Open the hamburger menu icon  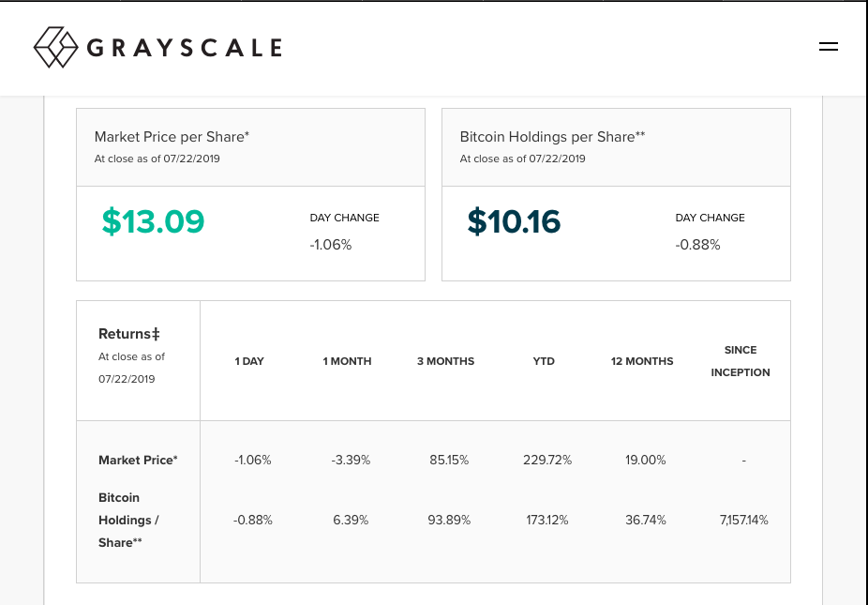click(x=828, y=47)
